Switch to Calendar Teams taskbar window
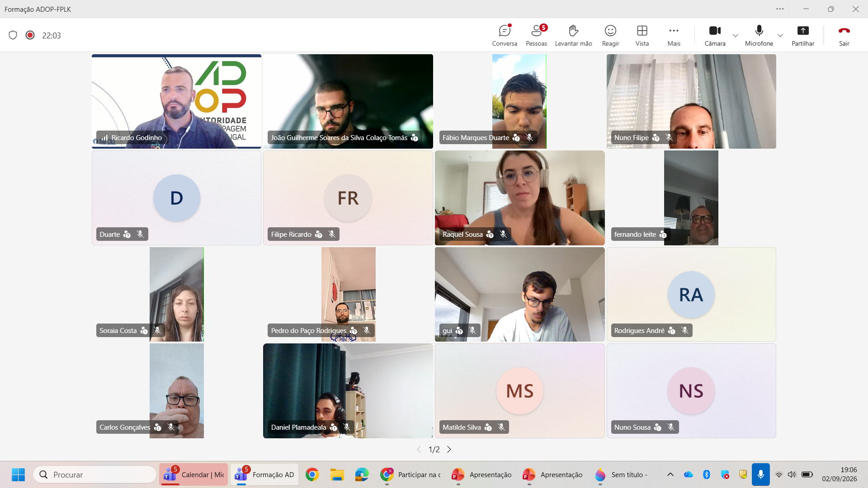 tap(193, 474)
